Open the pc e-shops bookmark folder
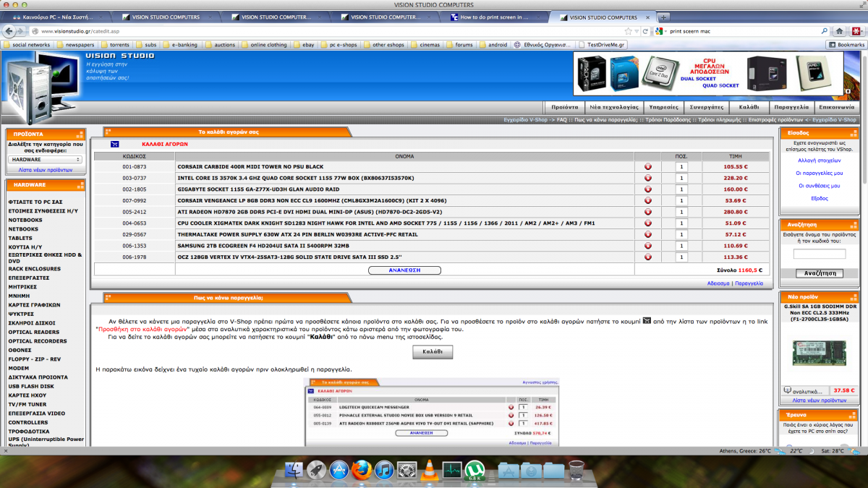868x488 pixels. click(x=338, y=45)
